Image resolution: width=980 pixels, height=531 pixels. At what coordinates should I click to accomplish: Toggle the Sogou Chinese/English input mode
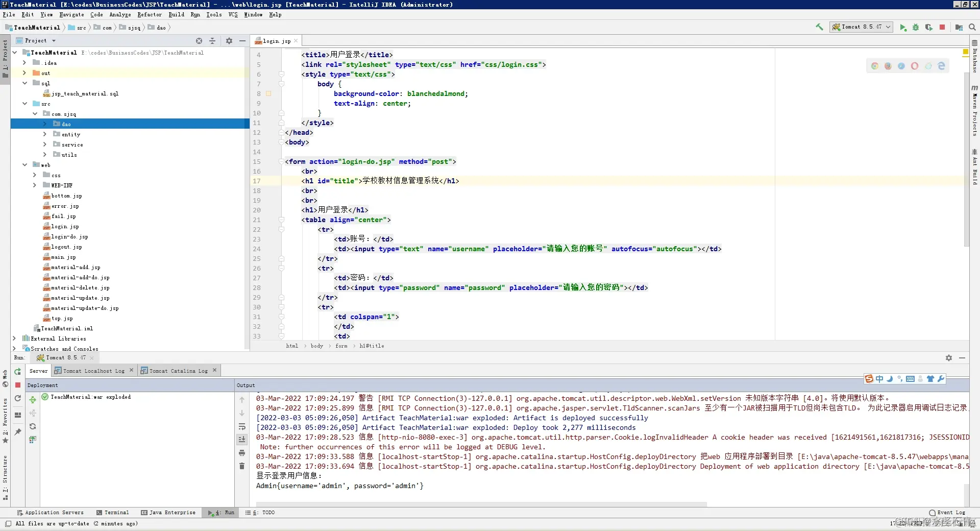[879, 379]
